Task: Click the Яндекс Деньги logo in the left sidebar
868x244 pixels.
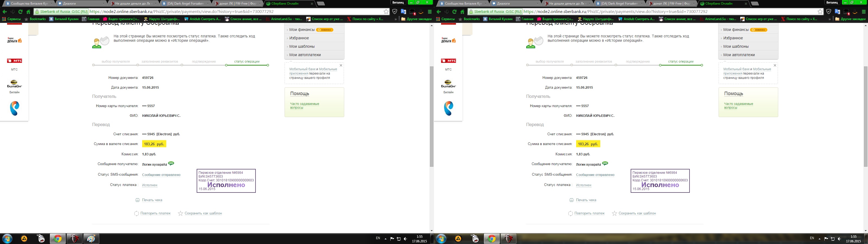Action: [14, 40]
